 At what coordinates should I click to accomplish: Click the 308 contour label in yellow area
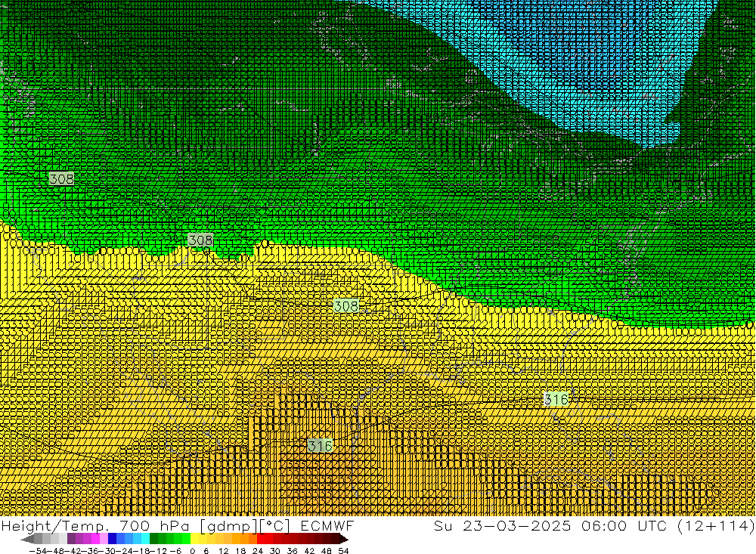346,305
